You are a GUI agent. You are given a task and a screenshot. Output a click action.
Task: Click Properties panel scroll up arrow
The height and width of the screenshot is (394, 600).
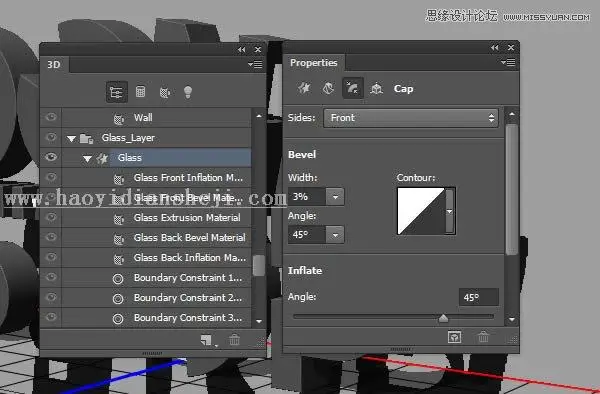point(512,114)
